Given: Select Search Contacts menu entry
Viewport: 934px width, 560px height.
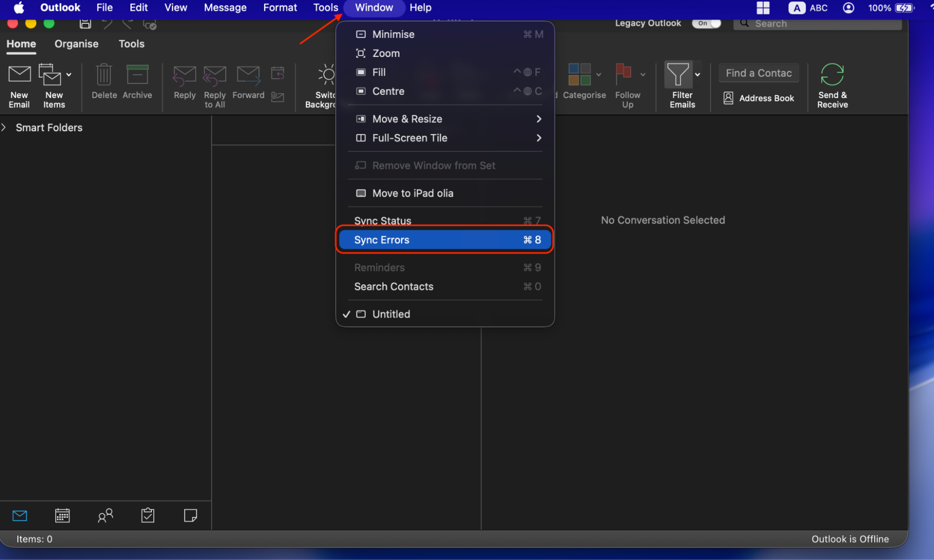Looking at the screenshot, I should (445, 286).
